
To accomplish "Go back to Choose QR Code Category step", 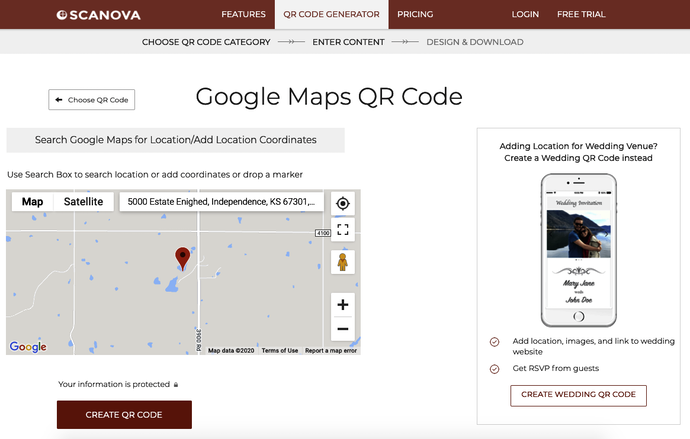I will pos(206,42).
